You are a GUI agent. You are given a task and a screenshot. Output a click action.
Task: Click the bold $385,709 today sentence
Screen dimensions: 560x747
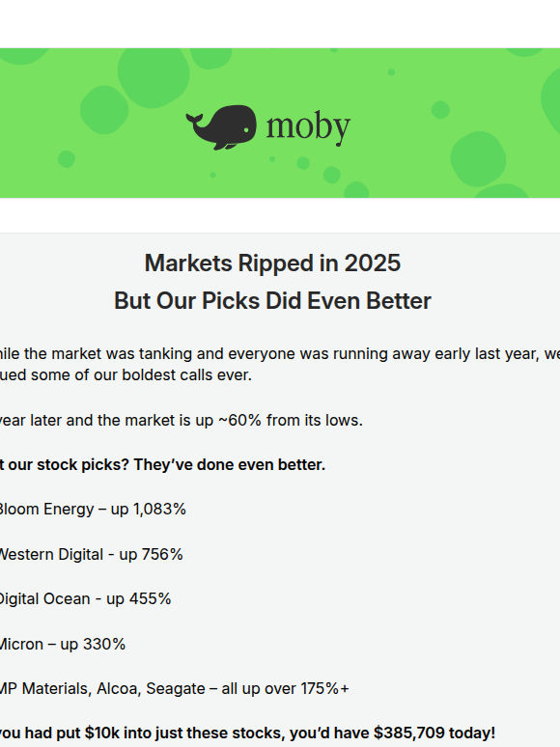click(248, 733)
